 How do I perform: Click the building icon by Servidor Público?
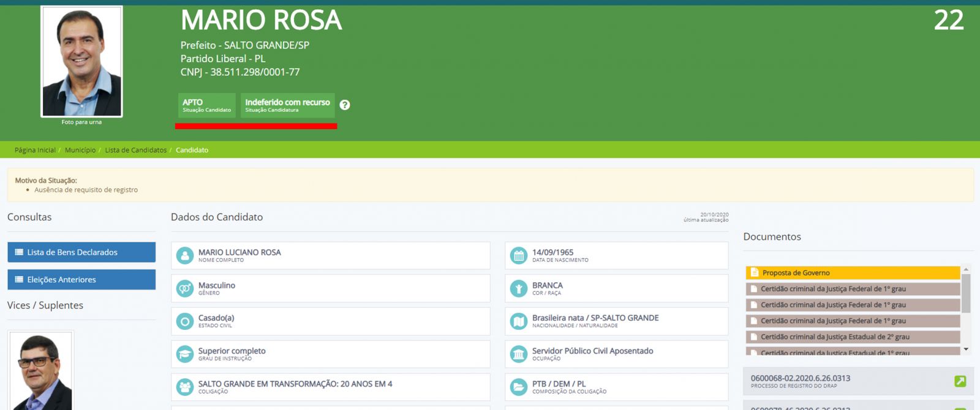(x=519, y=354)
